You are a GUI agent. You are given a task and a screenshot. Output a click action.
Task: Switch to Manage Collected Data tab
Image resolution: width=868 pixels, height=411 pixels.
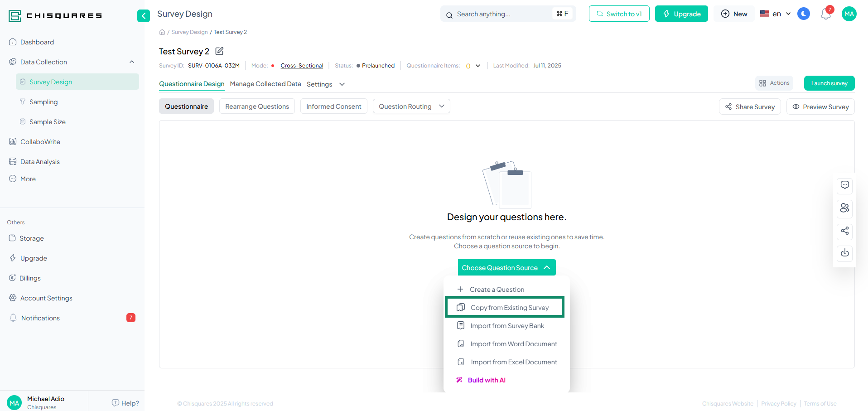[x=265, y=84]
